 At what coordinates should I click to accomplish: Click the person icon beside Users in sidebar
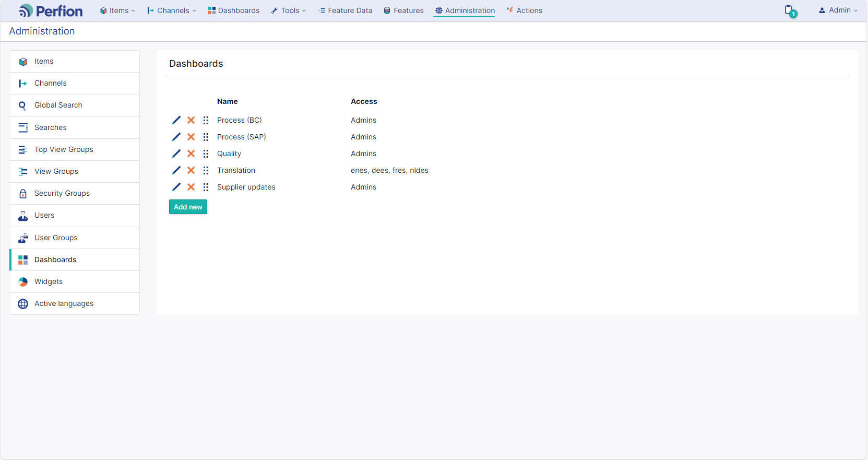23,216
